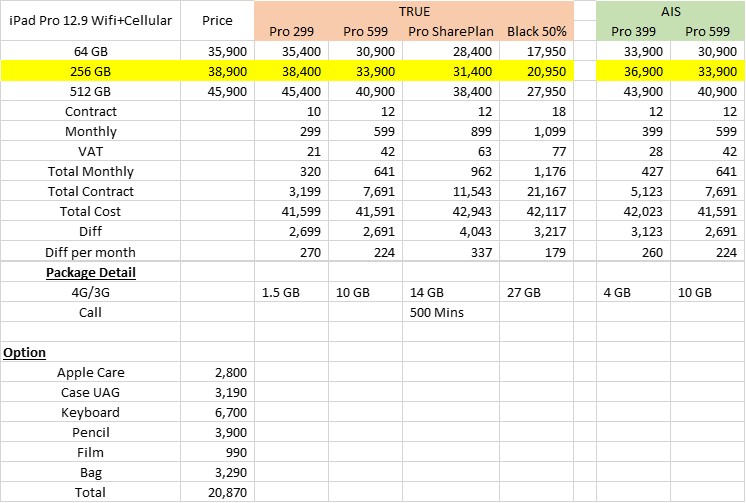The image size is (746, 503).
Task: Select Keyboard price '6,700'
Action: [217, 412]
